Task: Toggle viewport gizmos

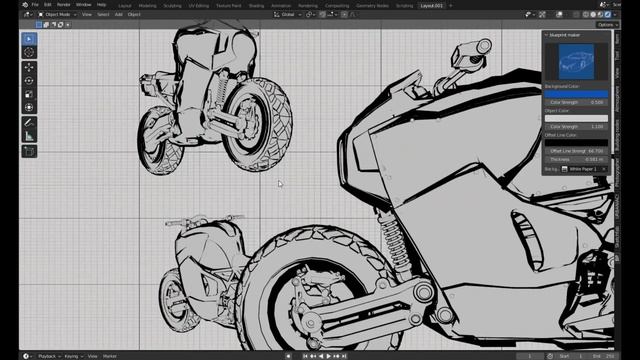Action: pyautogui.click(x=542, y=14)
